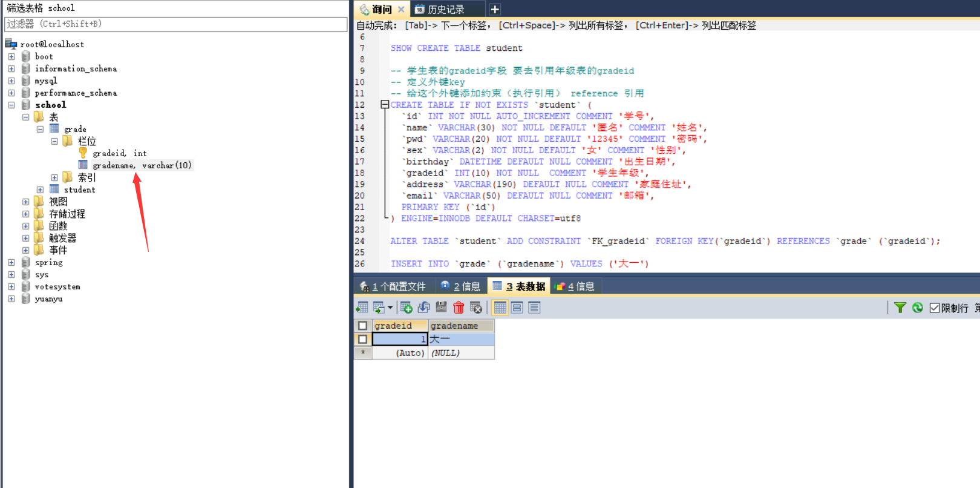980x488 pixels.
Task: Select the vorchar(10) gradename column in tree
Action: (142, 165)
